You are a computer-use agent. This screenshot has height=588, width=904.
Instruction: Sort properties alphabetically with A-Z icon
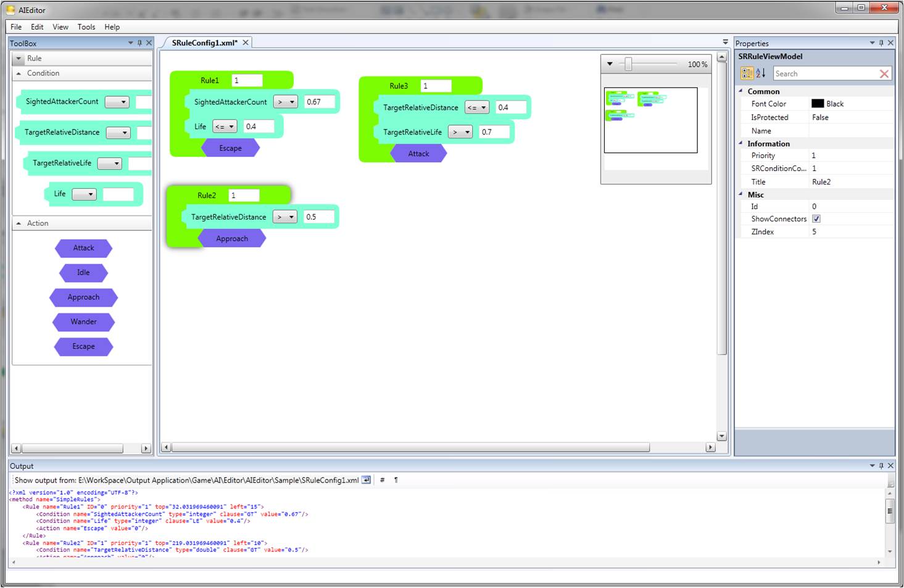pyautogui.click(x=761, y=73)
